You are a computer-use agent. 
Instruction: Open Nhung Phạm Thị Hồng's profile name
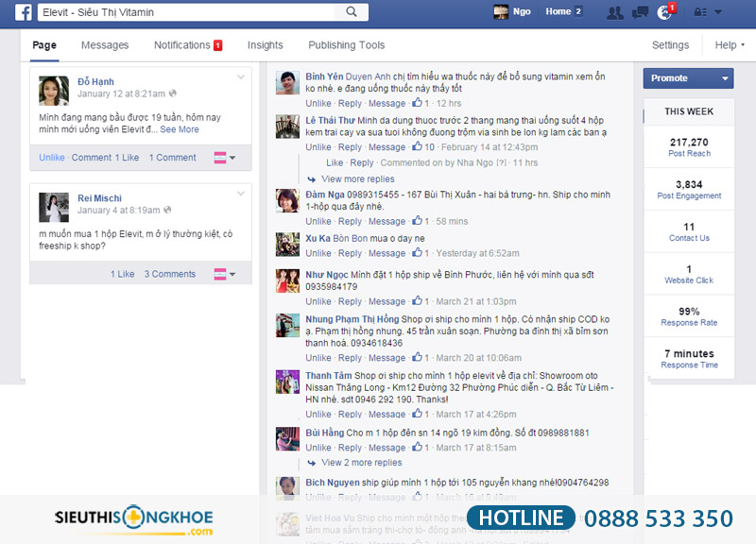click(x=352, y=319)
